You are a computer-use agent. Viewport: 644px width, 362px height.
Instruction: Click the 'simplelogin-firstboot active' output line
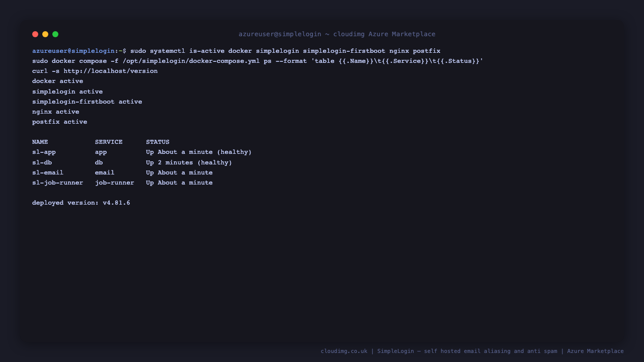pos(87,102)
